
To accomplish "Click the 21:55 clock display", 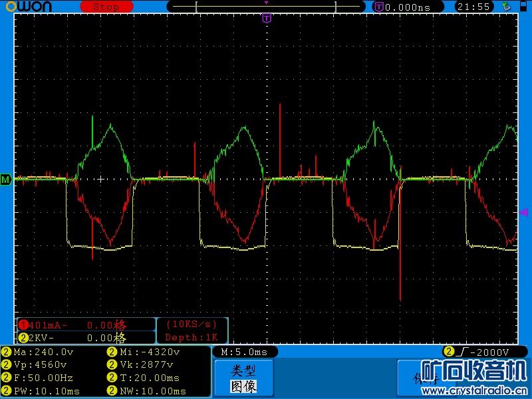I will pos(474,7).
